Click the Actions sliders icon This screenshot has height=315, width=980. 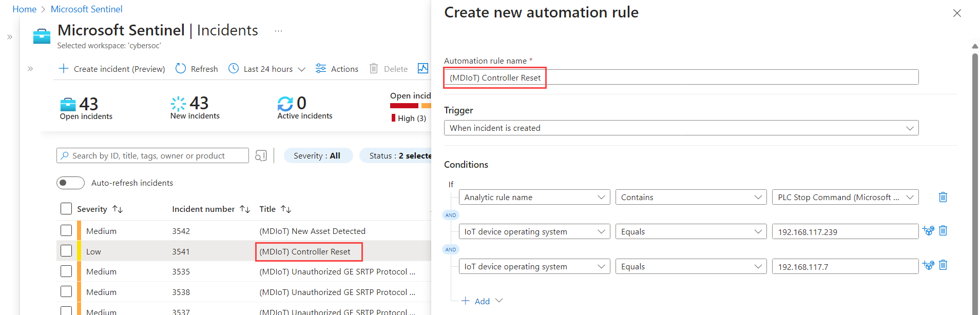pos(321,68)
